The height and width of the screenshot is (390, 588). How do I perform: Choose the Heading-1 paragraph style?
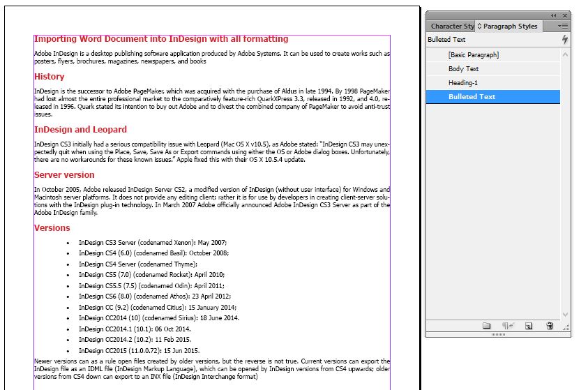(x=462, y=83)
